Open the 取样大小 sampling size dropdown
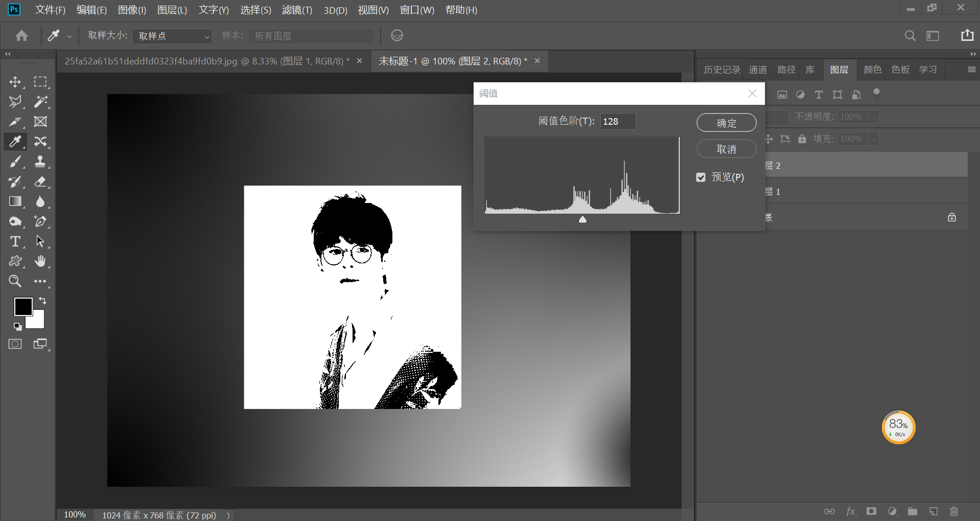The width and height of the screenshot is (980, 521). pyautogui.click(x=172, y=36)
